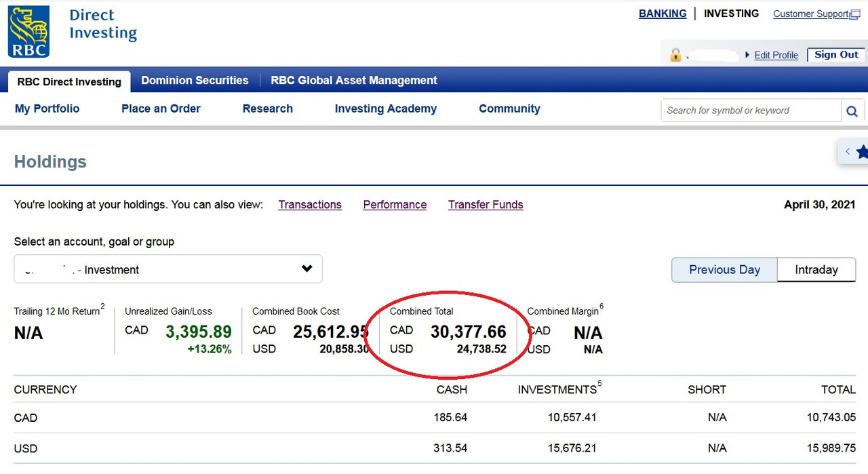Click the unrealized gain value 3,395.89
The width and height of the screenshot is (868, 474).
click(199, 332)
